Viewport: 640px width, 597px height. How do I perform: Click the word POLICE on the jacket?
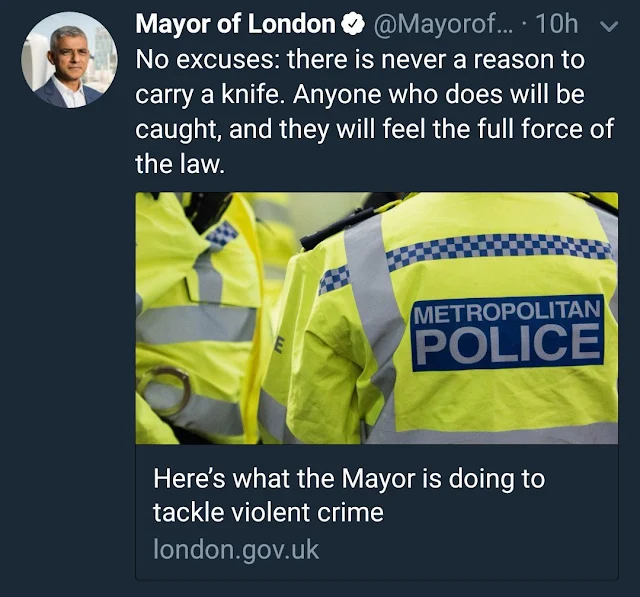coord(508,345)
